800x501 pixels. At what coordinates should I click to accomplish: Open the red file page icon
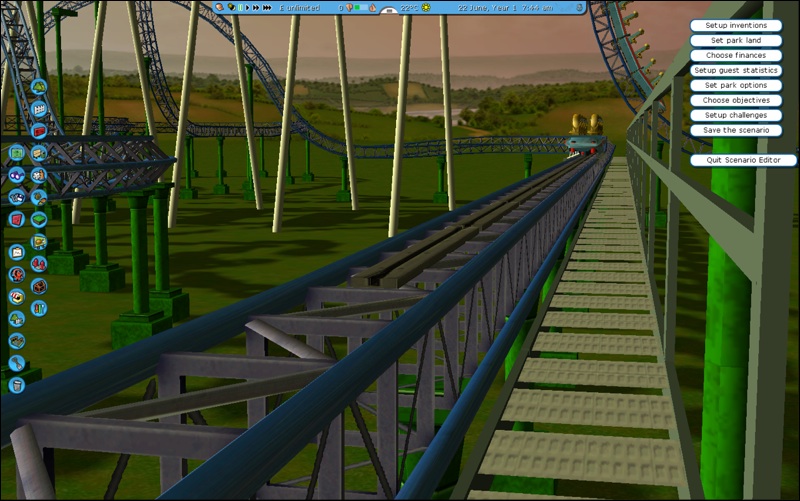click(16, 219)
